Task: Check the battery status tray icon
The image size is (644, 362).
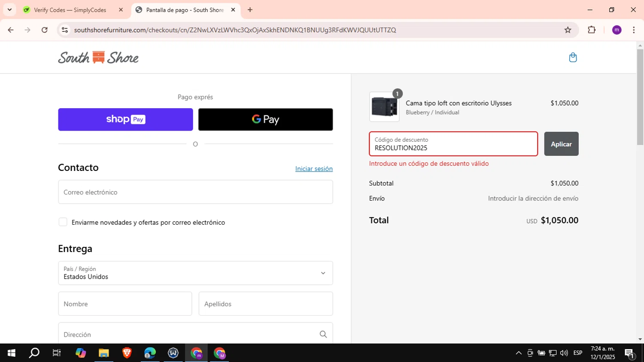Action: click(x=541, y=353)
